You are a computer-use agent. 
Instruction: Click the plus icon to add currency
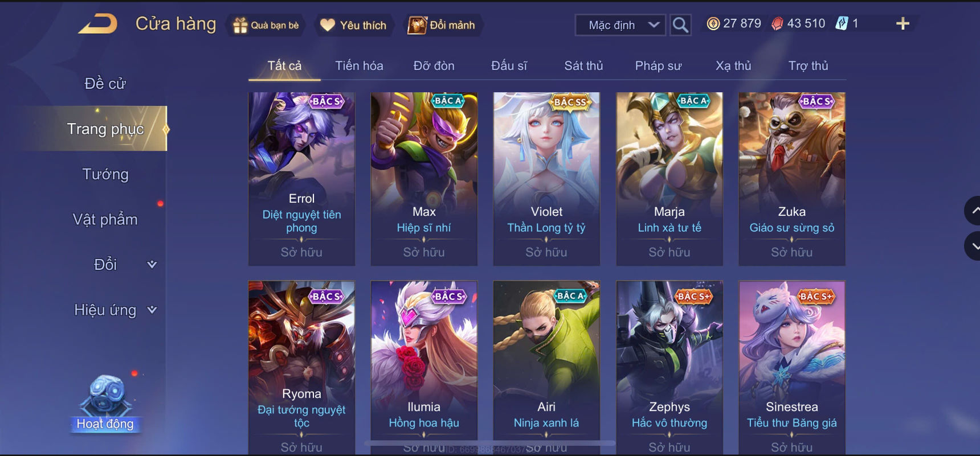(x=903, y=23)
